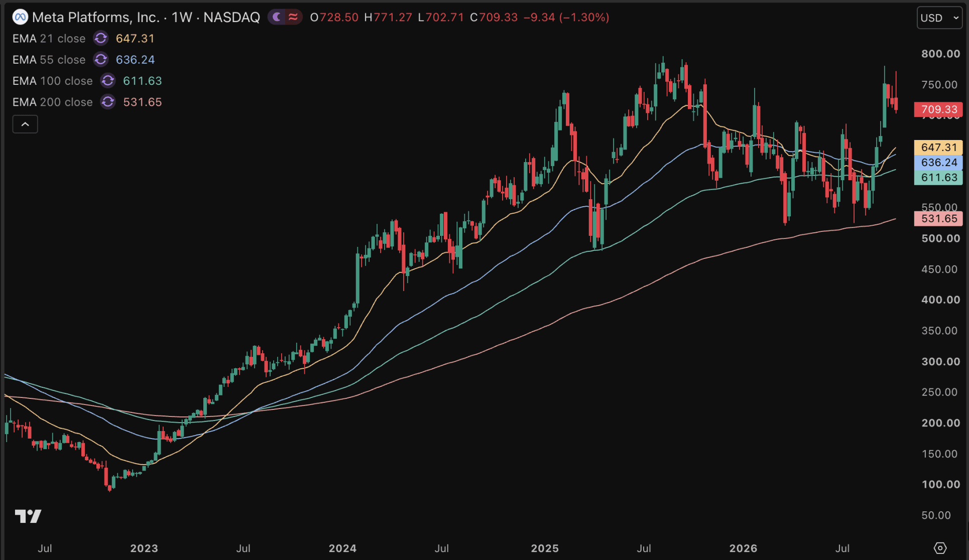The image size is (969, 560).
Task: Click the 2023 label on time axis
Action: tap(144, 548)
